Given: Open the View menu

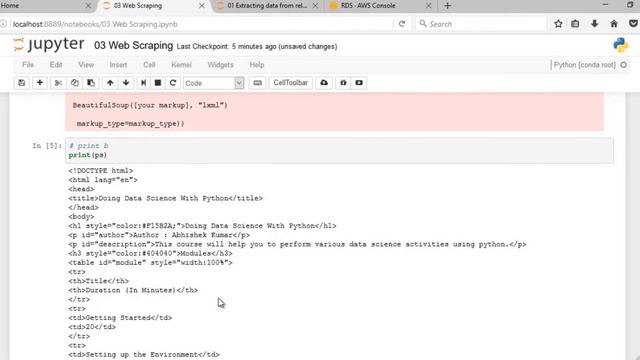Looking at the screenshot, I should pyautogui.click(x=86, y=65).
